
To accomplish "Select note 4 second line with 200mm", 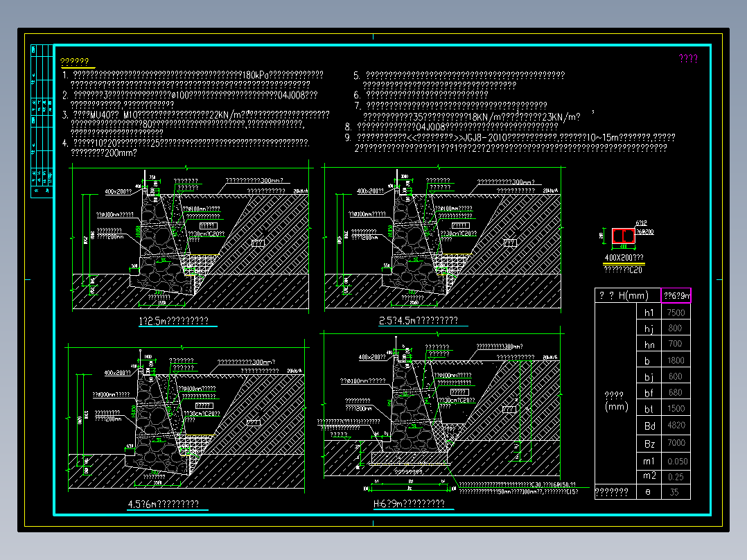I will tap(104, 153).
